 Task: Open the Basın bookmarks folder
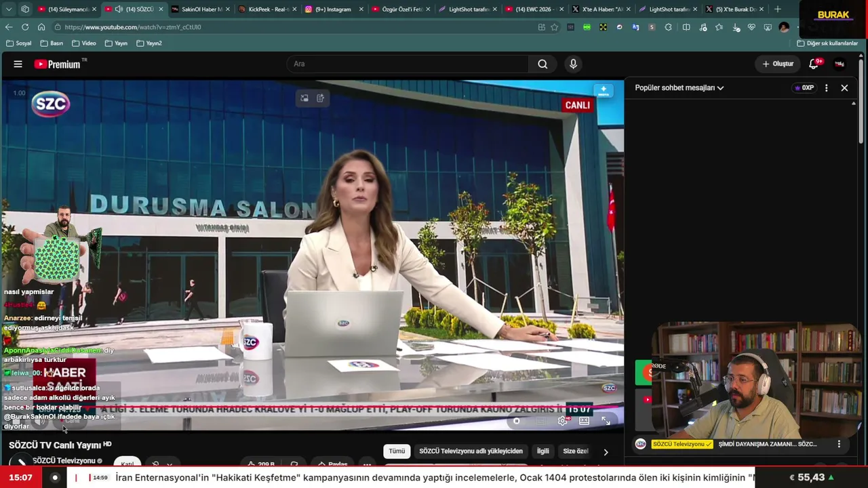pos(52,43)
